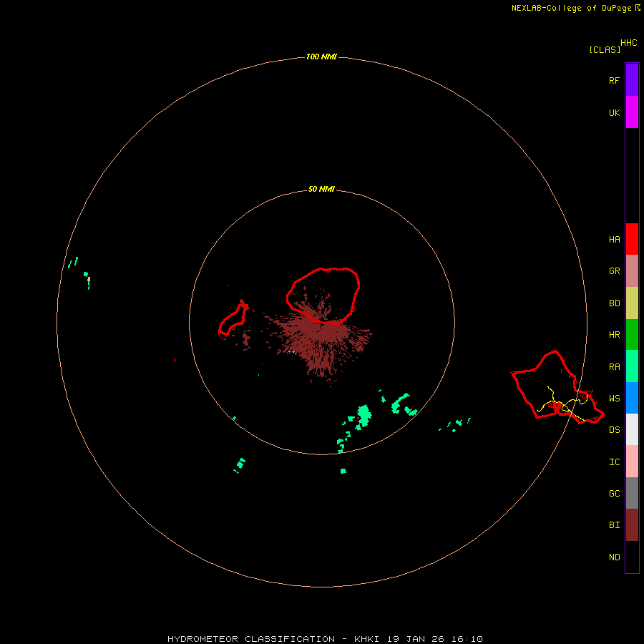This screenshot has height=644, width=644.
Task: Click the BI legend label
Action: pos(614,525)
